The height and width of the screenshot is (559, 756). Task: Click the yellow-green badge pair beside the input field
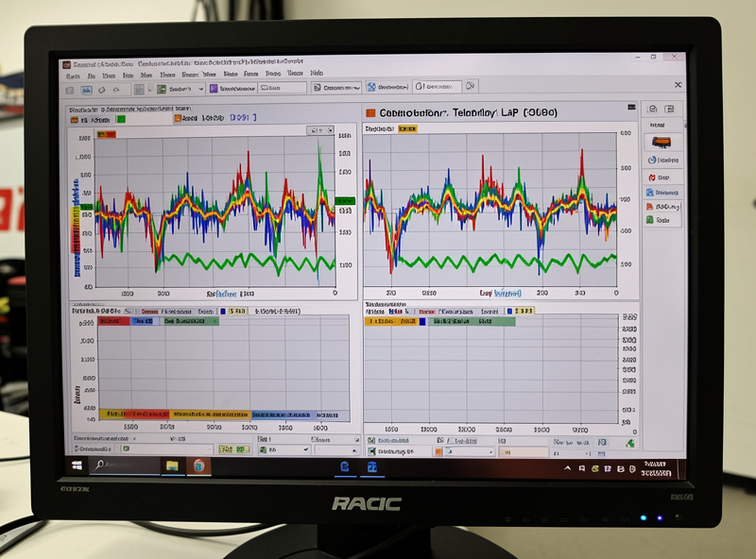click(x=234, y=449)
